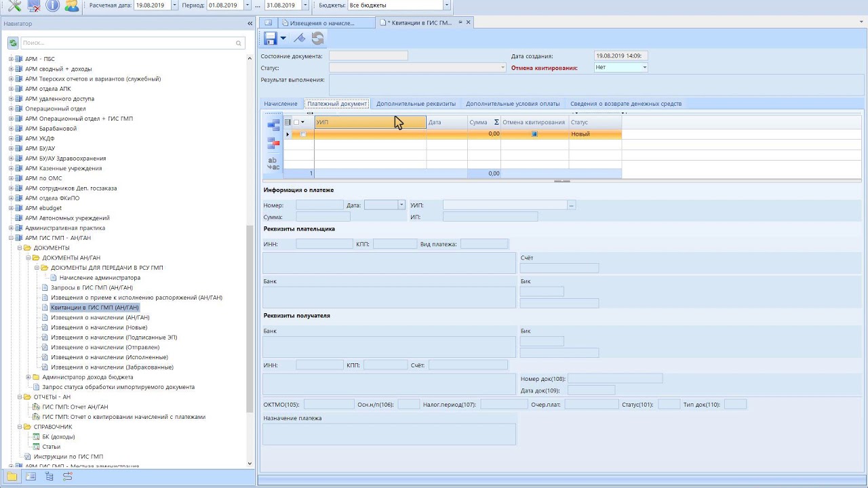
Task: Open the Период start date dropdown
Action: tap(247, 5)
